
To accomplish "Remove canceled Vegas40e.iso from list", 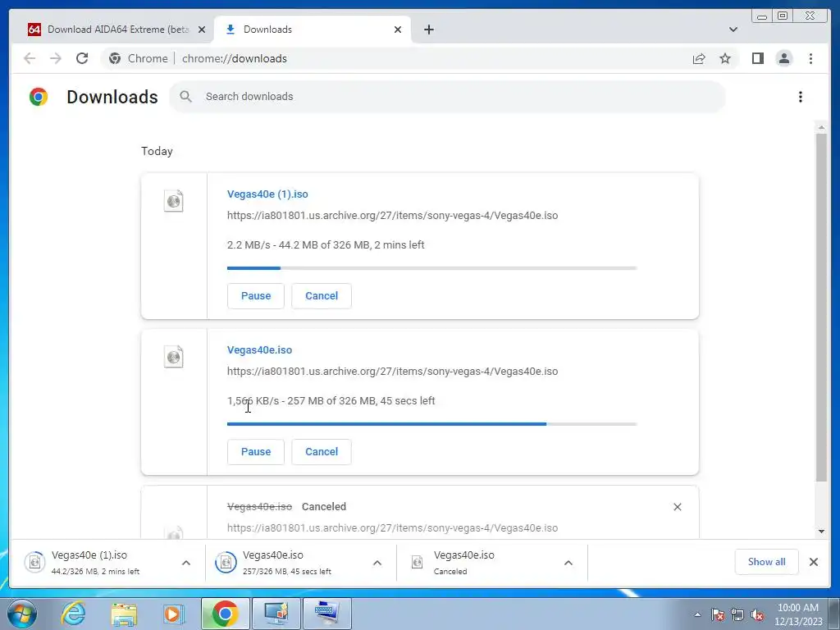I will tap(677, 507).
